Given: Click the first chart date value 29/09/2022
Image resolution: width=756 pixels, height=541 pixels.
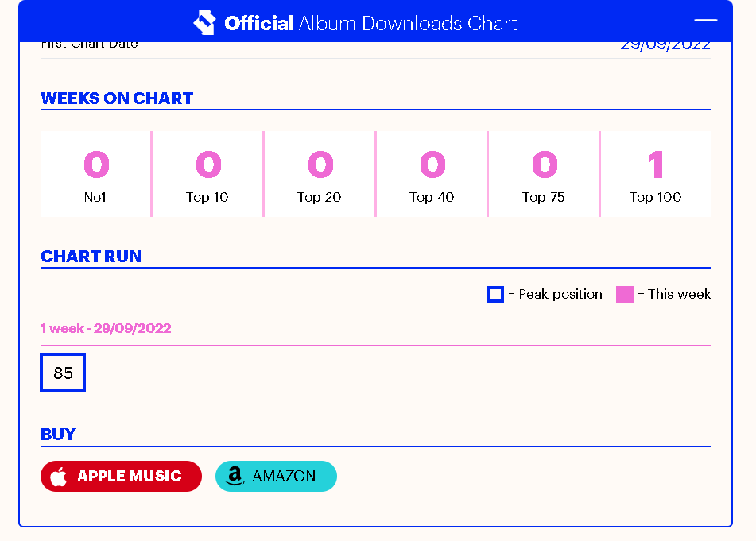Looking at the screenshot, I should [x=665, y=45].
